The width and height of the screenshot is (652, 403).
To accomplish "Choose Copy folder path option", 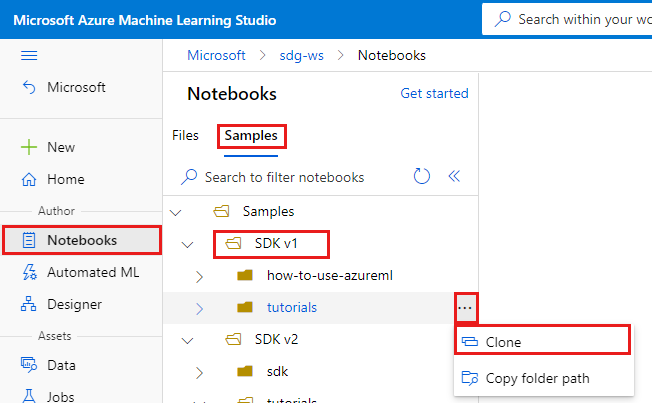I will tap(537, 378).
